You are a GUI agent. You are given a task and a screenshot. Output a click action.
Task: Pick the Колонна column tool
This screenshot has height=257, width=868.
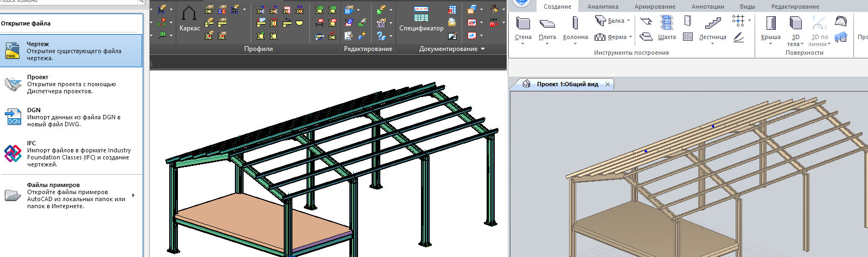575,28
